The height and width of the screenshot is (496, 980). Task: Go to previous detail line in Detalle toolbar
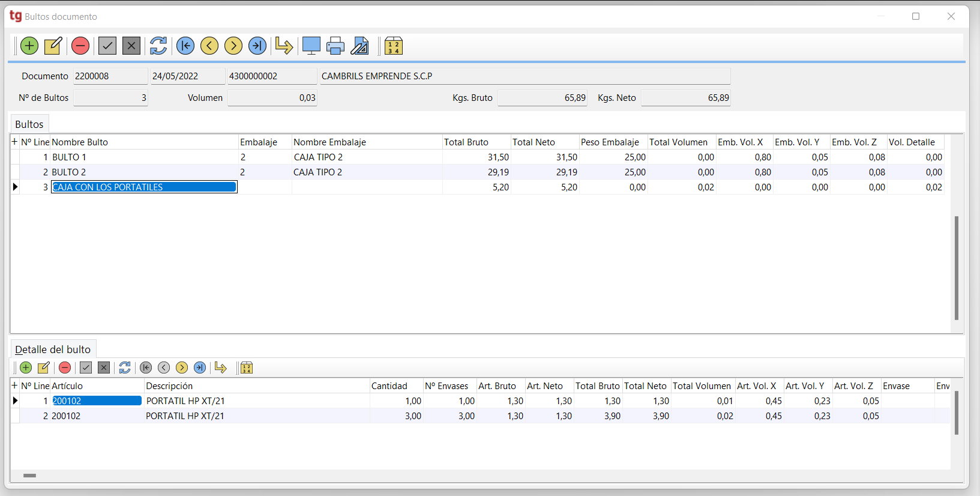click(164, 367)
